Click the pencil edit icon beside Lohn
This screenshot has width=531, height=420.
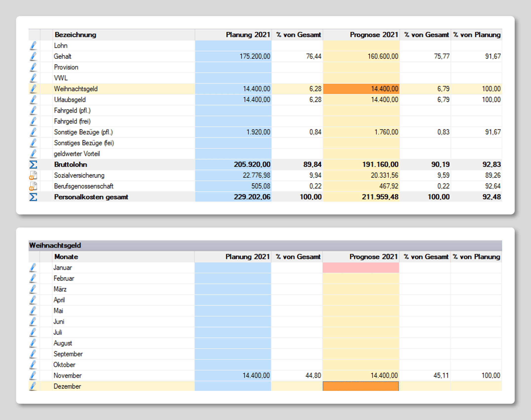[x=33, y=46]
